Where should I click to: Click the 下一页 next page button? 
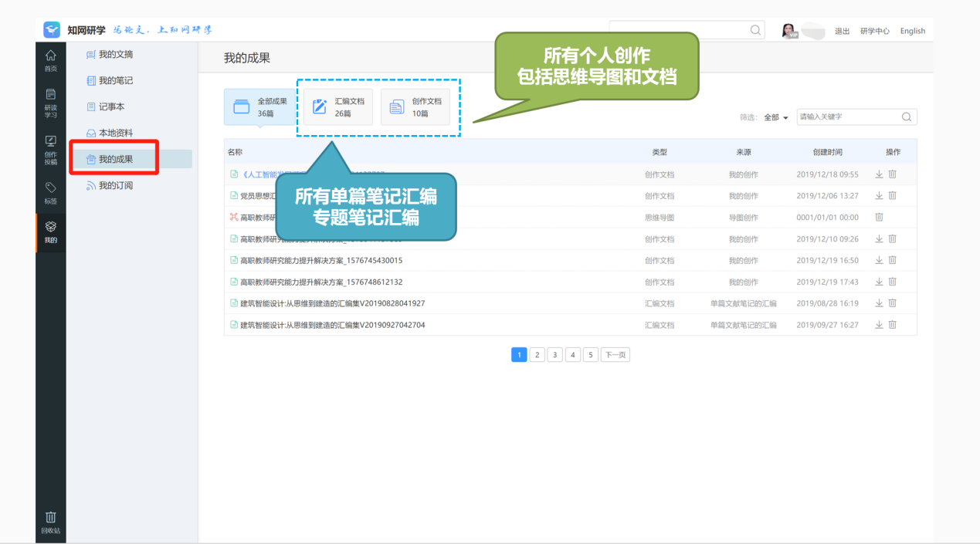615,355
